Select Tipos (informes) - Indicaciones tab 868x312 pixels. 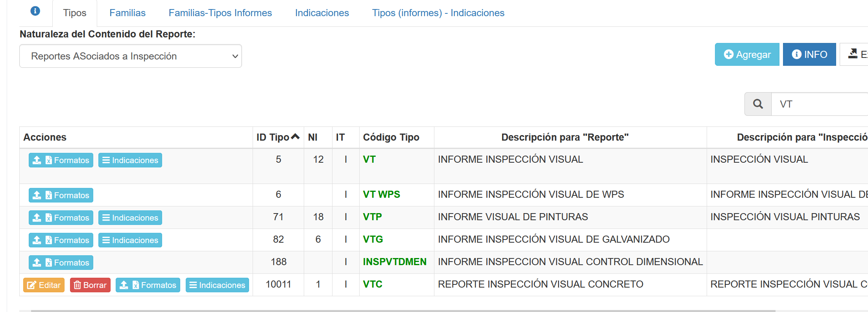click(x=438, y=13)
